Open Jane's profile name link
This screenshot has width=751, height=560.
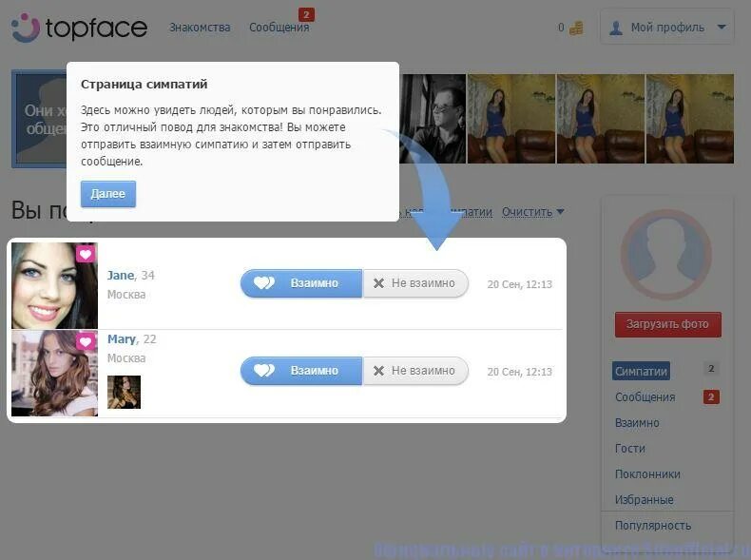(x=121, y=276)
